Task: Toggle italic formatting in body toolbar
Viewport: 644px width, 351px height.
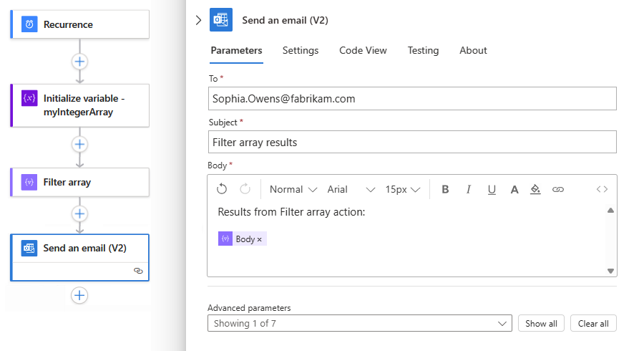Action: (x=469, y=189)
